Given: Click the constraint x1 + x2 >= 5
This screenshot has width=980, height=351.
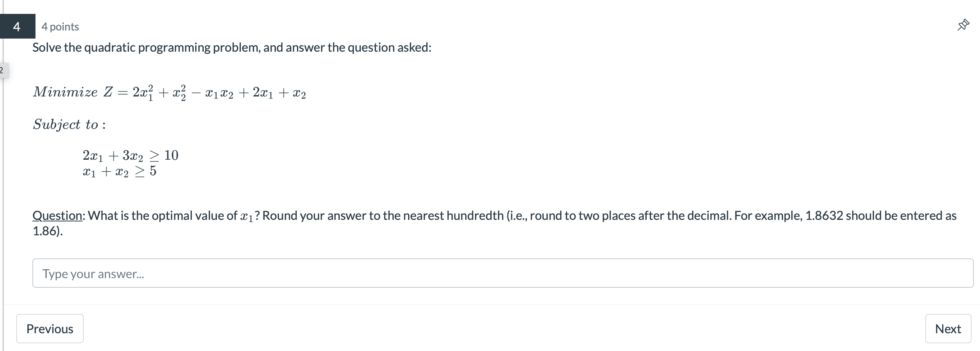Looking at the screenshot, I should click(119, 171).
